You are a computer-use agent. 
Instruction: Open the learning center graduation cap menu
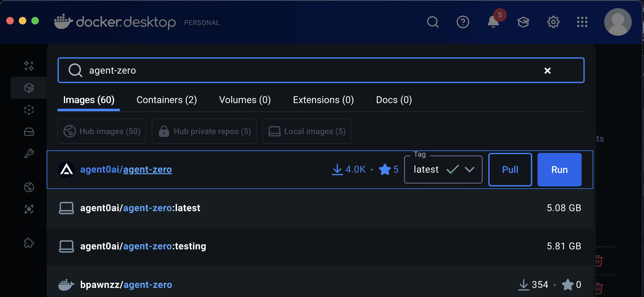click(x=523, y=22)
